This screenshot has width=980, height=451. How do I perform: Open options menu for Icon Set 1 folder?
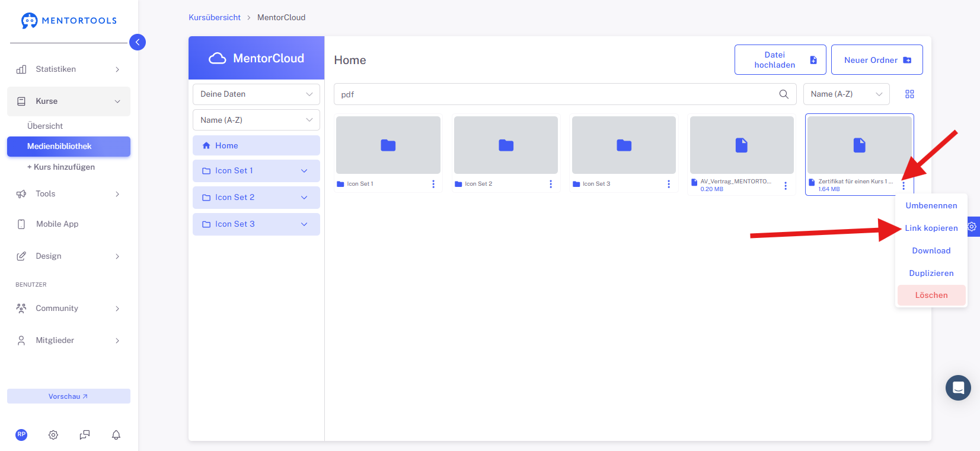tap(433, 184)
